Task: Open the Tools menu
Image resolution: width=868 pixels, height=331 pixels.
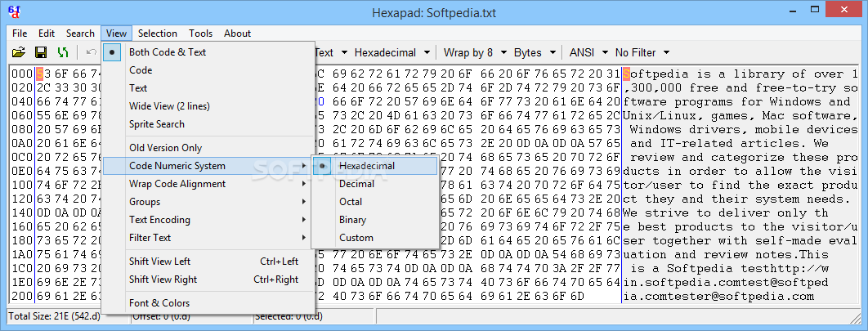Action: coord(200,34)
